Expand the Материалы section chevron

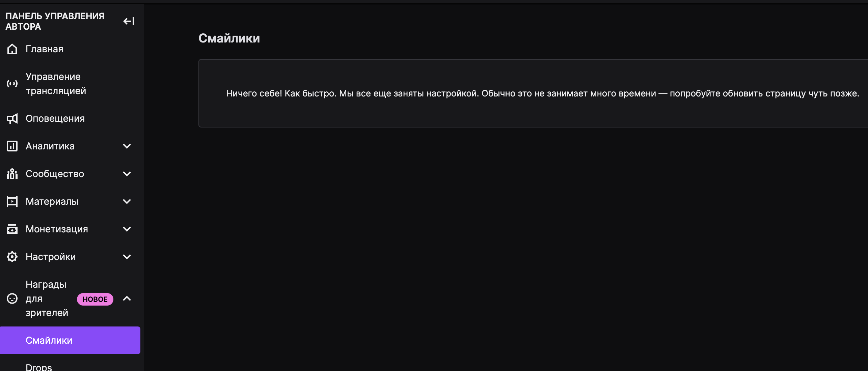tap(127, 202)
